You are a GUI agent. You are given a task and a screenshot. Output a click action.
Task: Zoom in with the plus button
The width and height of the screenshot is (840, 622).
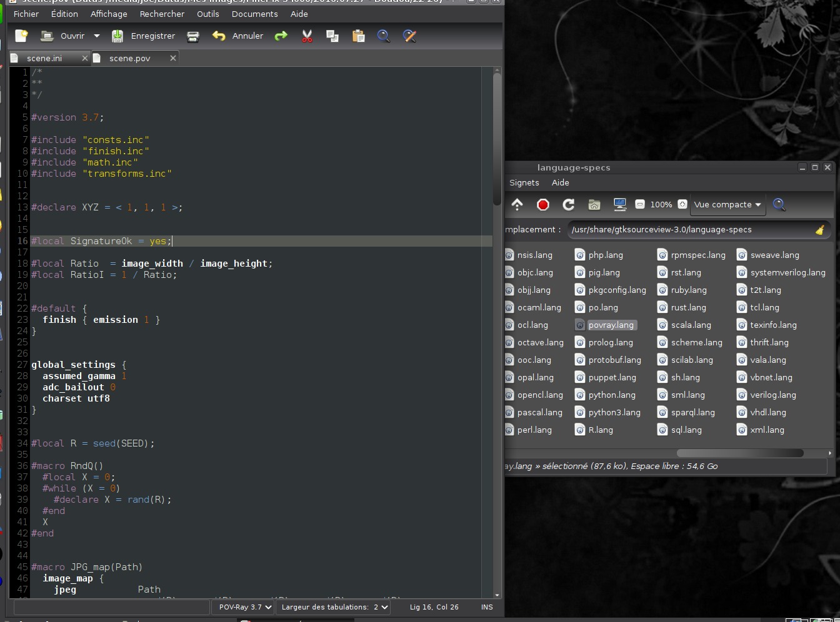click(x=682, y=205)
